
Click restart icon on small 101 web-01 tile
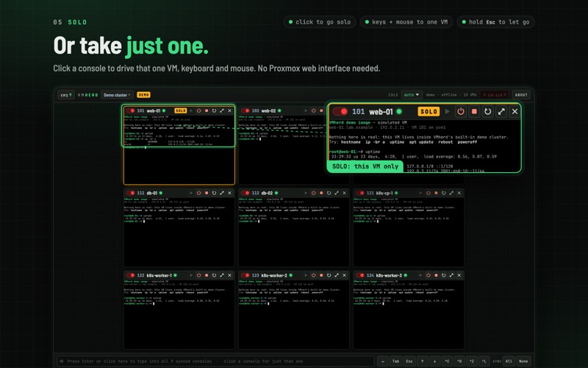point(214,111)
